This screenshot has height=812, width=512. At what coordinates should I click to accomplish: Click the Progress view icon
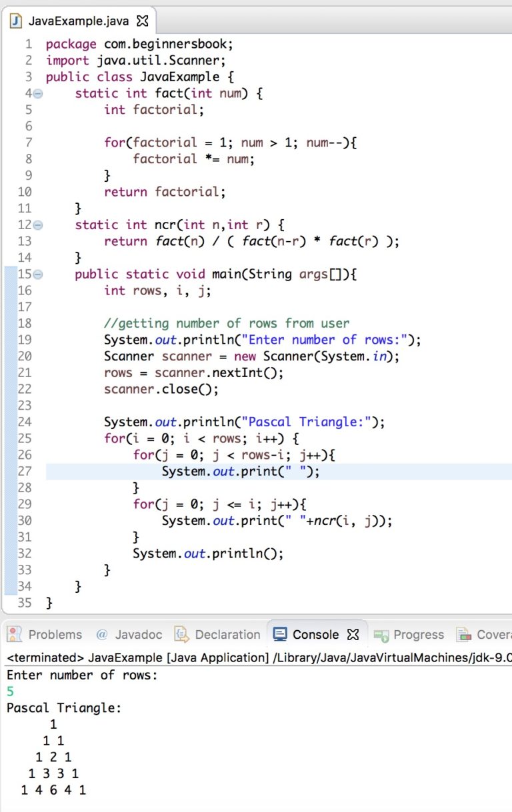[x=382, y=635]
